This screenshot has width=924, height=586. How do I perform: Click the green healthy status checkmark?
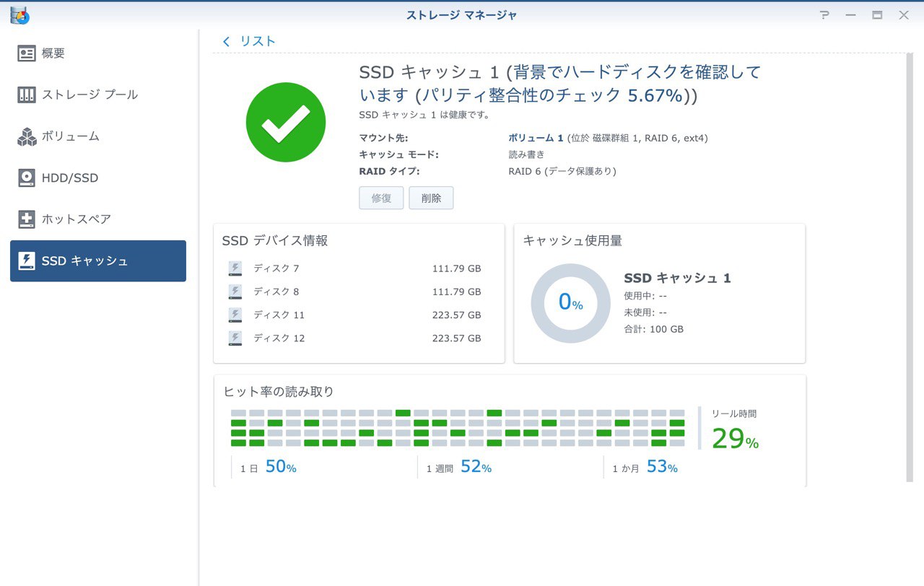point(286,122)
